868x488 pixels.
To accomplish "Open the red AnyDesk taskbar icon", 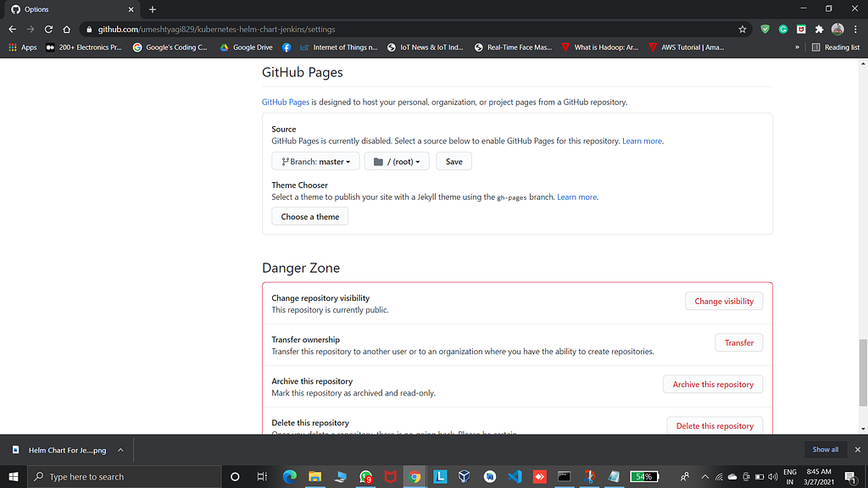I will pos(539,476).
